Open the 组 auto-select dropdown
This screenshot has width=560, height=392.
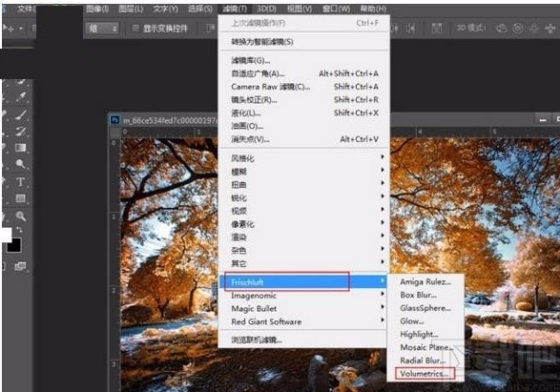pyautogui.click(x=102, y=29)
